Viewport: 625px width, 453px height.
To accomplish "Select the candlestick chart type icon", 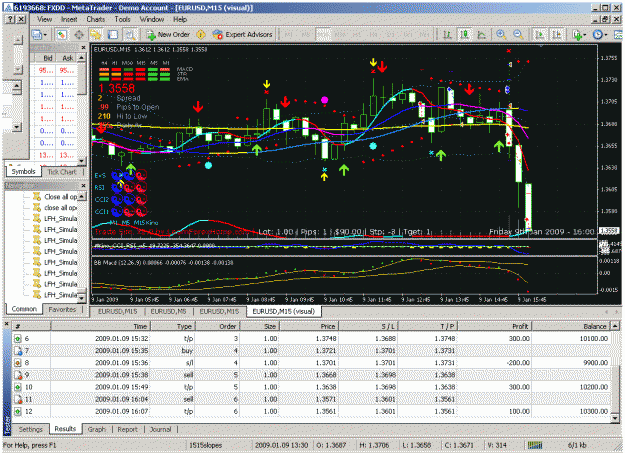I will point(464,35).
